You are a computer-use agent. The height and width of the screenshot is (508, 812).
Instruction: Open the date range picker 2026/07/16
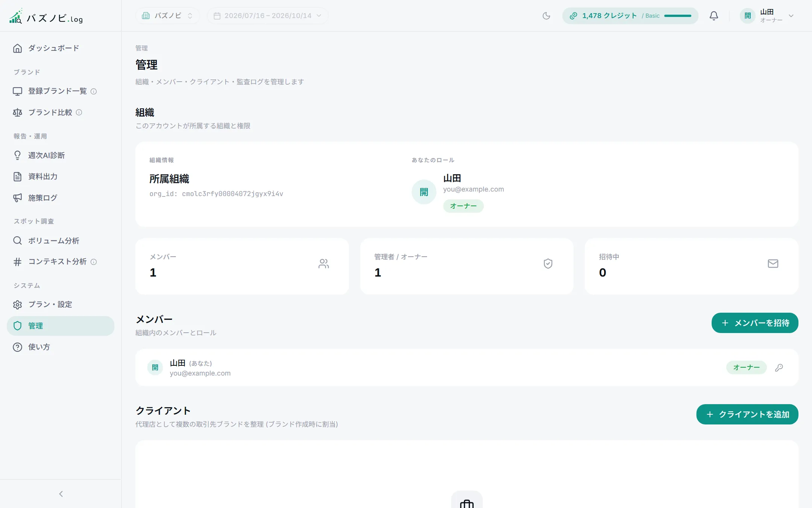point(268,16)
